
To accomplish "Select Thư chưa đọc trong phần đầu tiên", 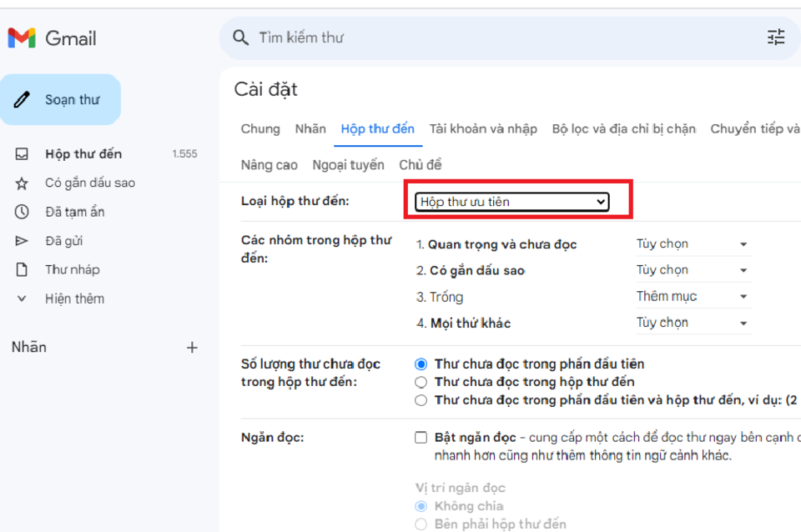I will pos(421,364).
